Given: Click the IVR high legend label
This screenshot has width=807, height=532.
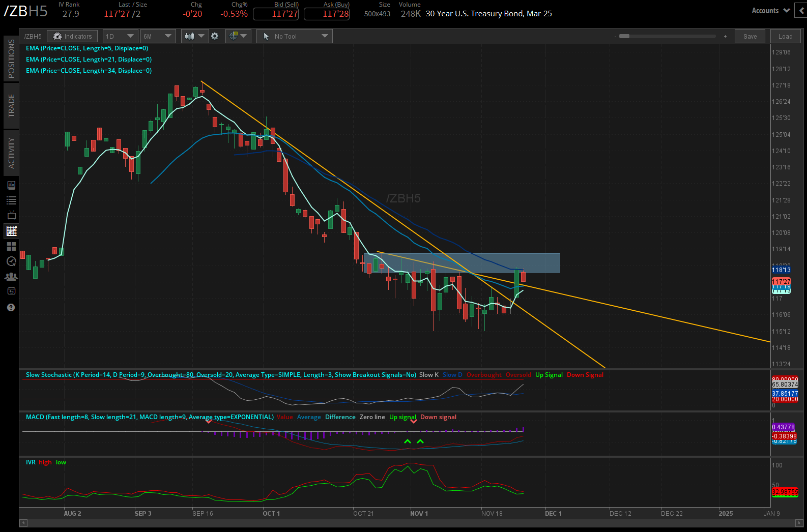Looking at the screenshot, I should pyautogui.click(x=45, y=462).
